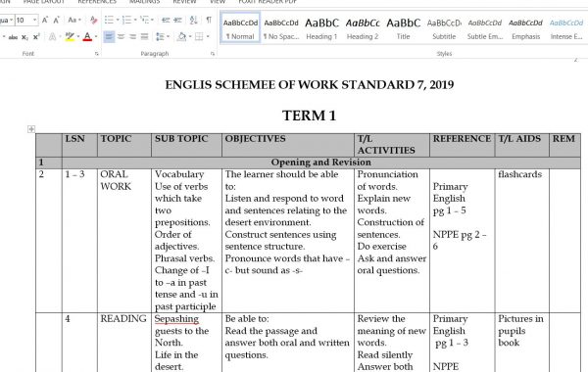588x372 pixels.
Task: Apply the No Spacing style
Action: click(x=281, y=27)
